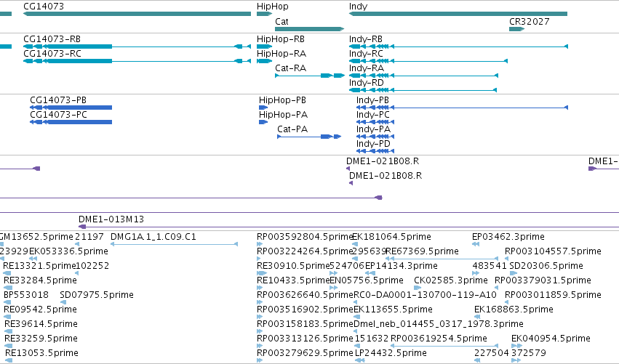
Task: Click the RE13321.5prime EST label
Action: pos(39,266)
